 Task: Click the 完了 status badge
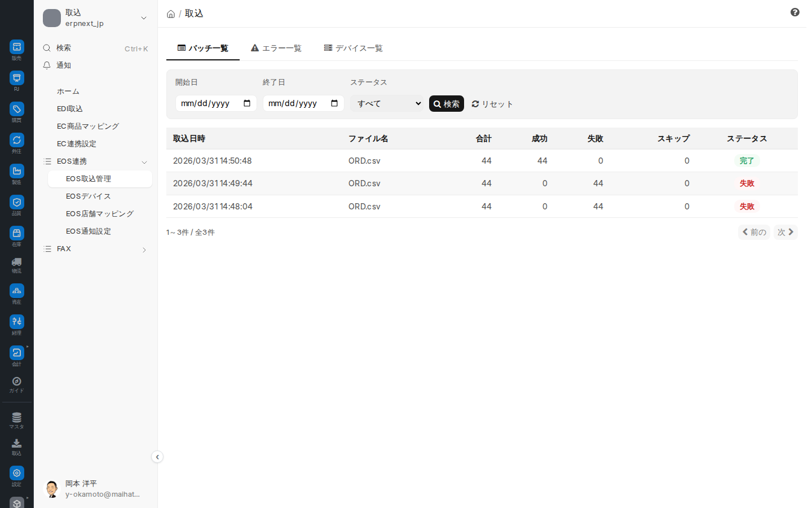point(747,161)
